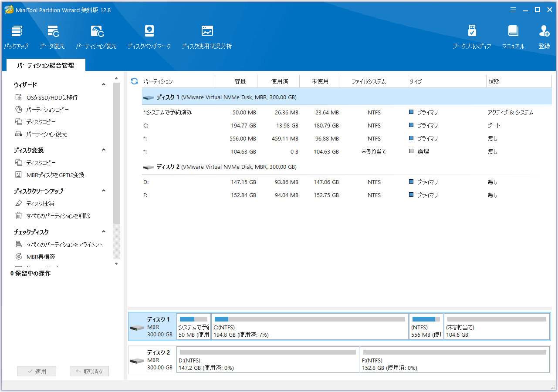Open the マニュアル book icon

(x=513, y=37)
